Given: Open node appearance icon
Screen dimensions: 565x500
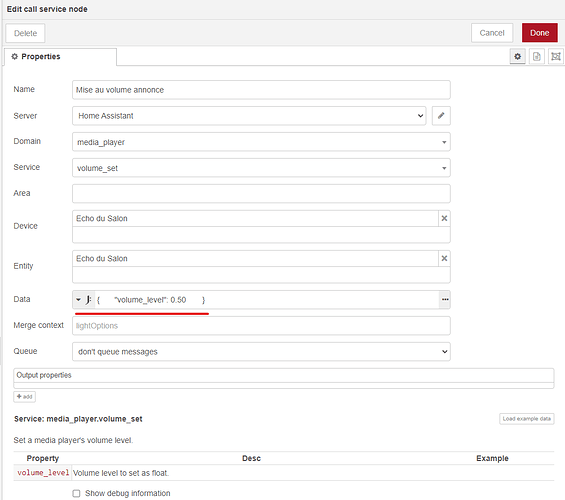Looking at the screenshot, I should pyautogui.click(x=556, y=57).
